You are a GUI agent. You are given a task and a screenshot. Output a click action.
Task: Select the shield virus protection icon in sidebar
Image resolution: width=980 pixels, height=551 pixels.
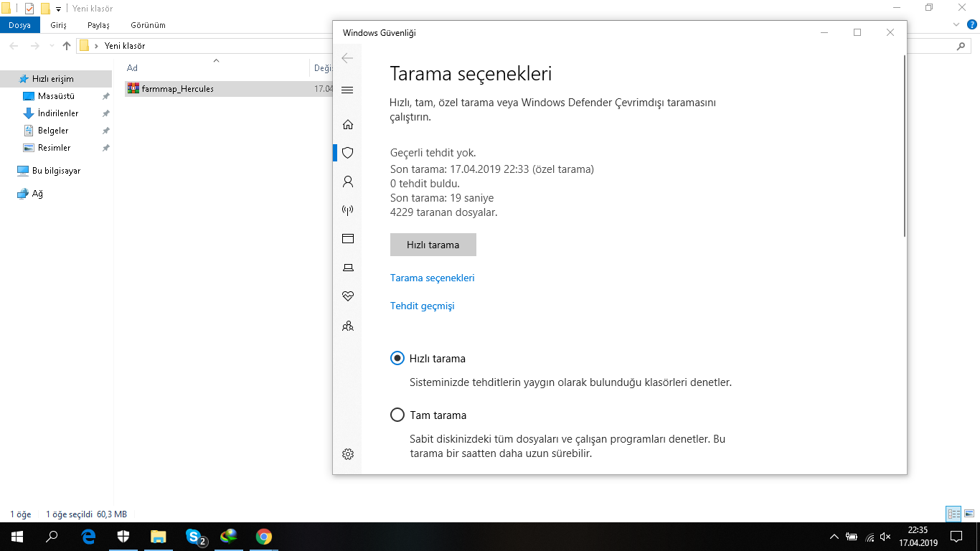click(x=348, y=153)
